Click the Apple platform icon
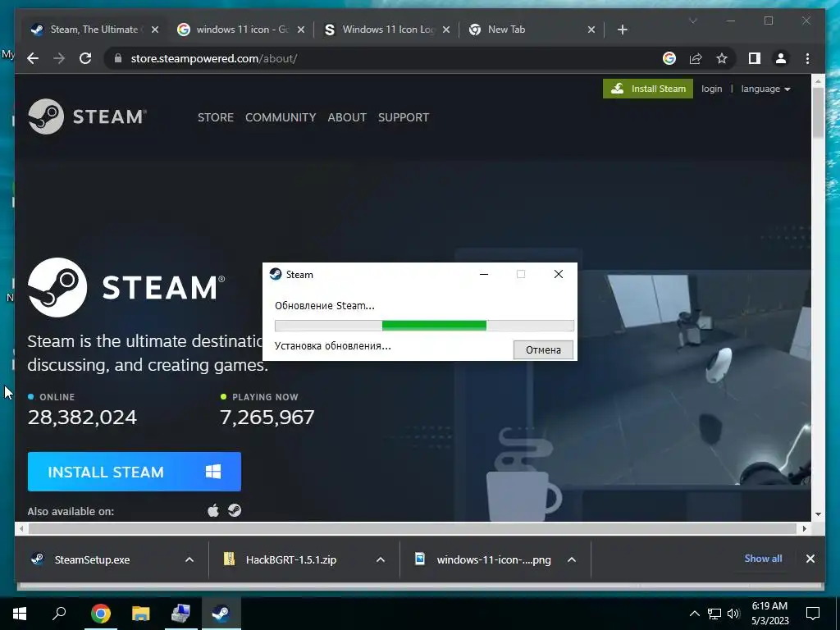840x630 pixels. pos(213,510)
